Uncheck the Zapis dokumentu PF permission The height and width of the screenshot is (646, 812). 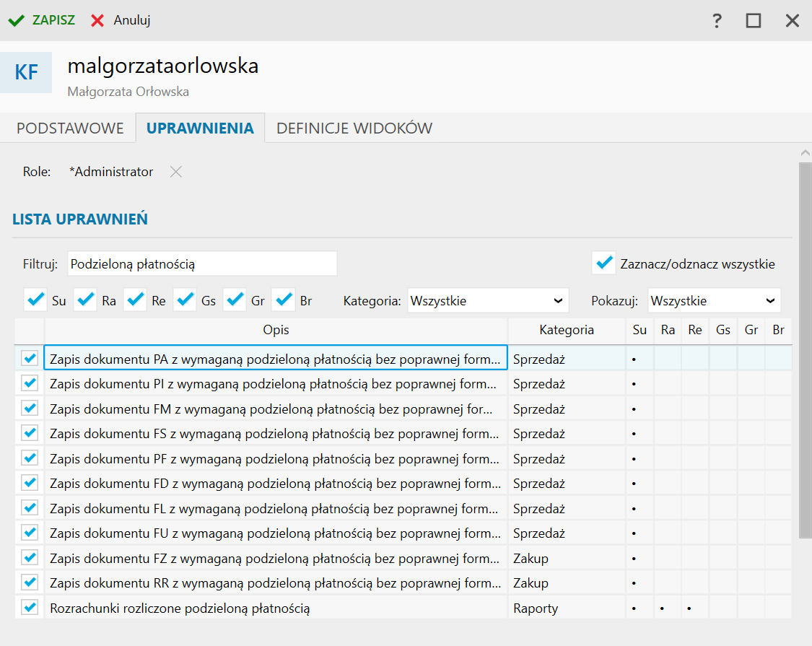30,458
